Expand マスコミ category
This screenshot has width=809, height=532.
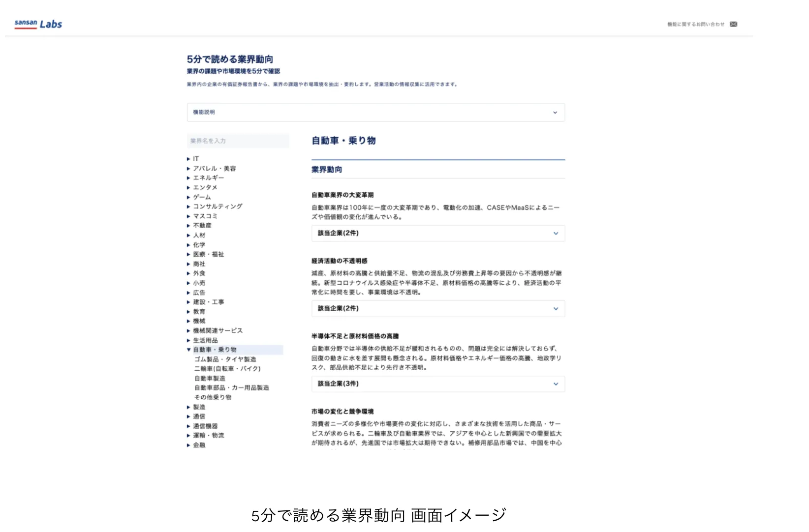pos(202,216)
